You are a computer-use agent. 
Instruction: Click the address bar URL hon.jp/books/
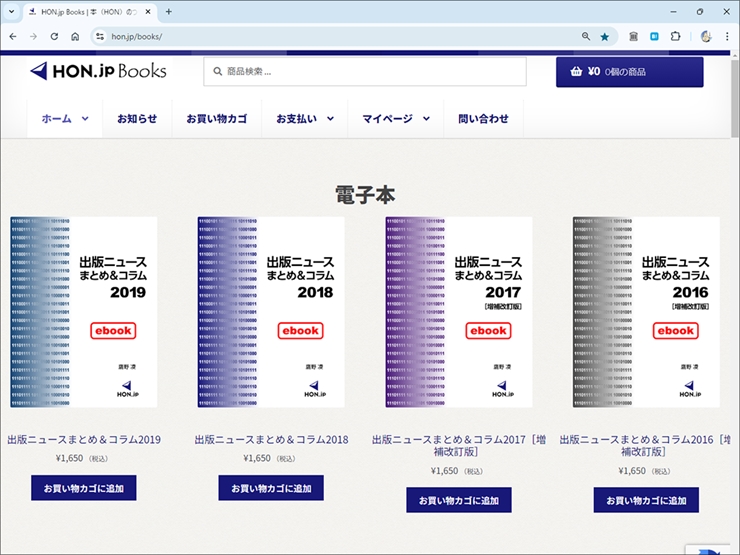pos(137,36)
